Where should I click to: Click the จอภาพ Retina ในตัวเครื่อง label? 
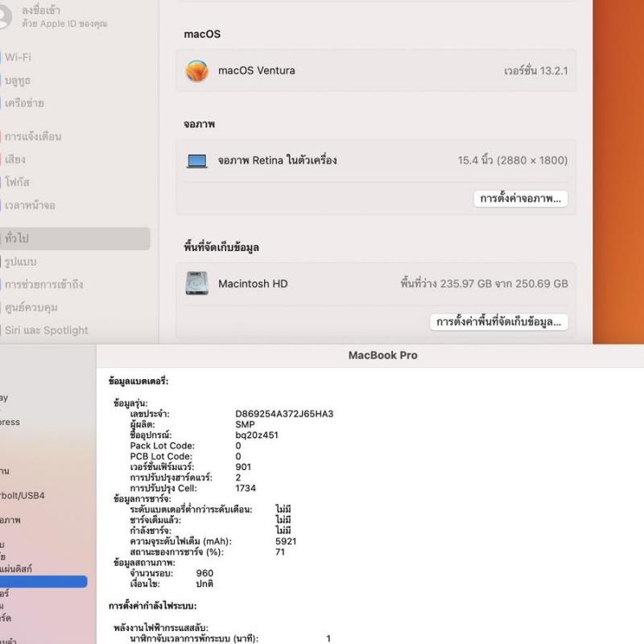277,160
